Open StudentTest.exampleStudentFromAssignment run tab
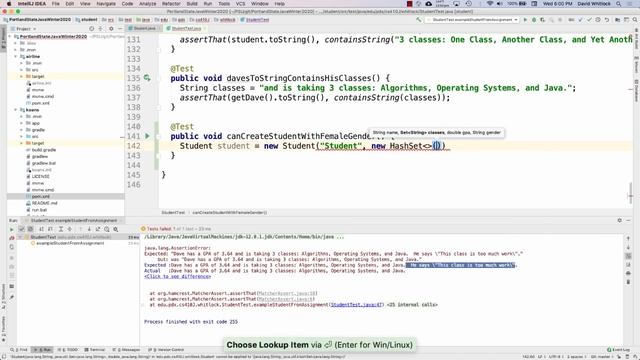The height and width of the screenshot is (360, 640). point(74,220)
